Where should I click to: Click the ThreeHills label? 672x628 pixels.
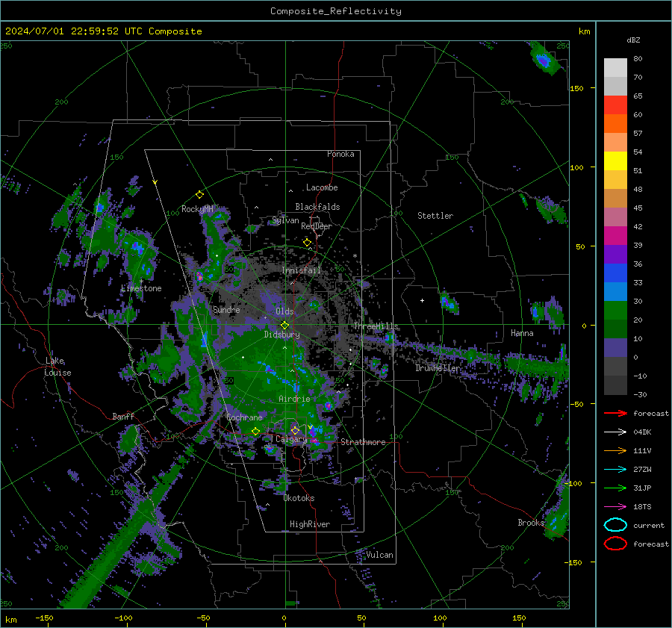(376, 326)
